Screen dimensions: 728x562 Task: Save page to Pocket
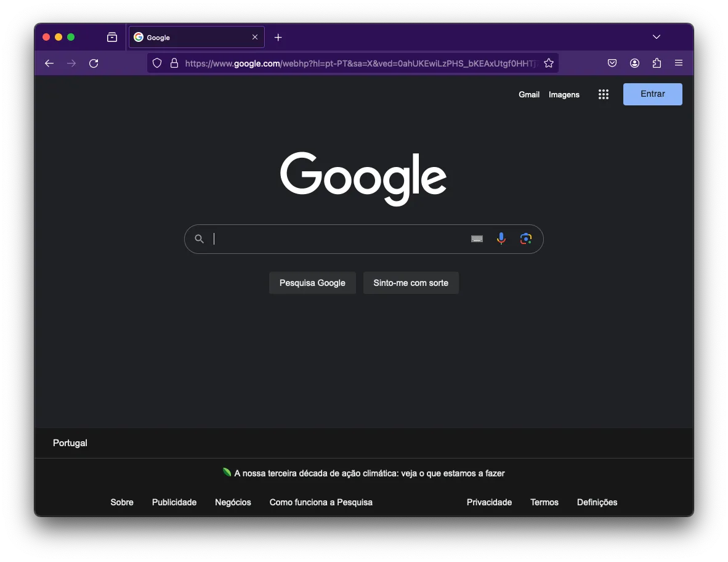pos(612,63)
